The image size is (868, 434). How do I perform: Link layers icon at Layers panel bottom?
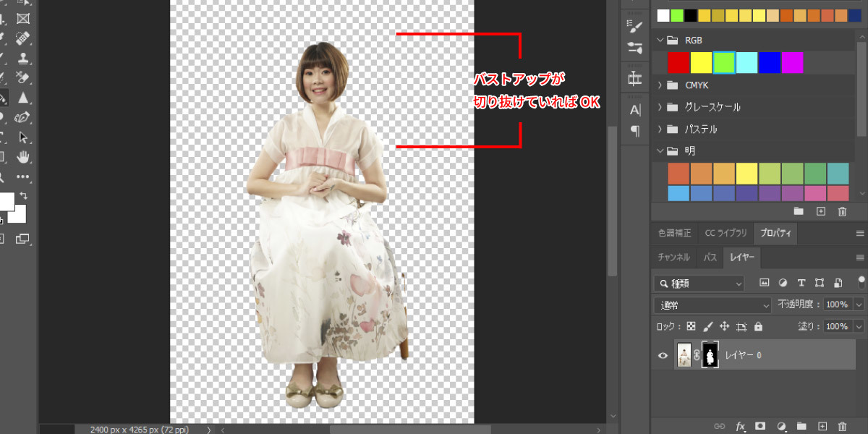(x=719, y=427)
